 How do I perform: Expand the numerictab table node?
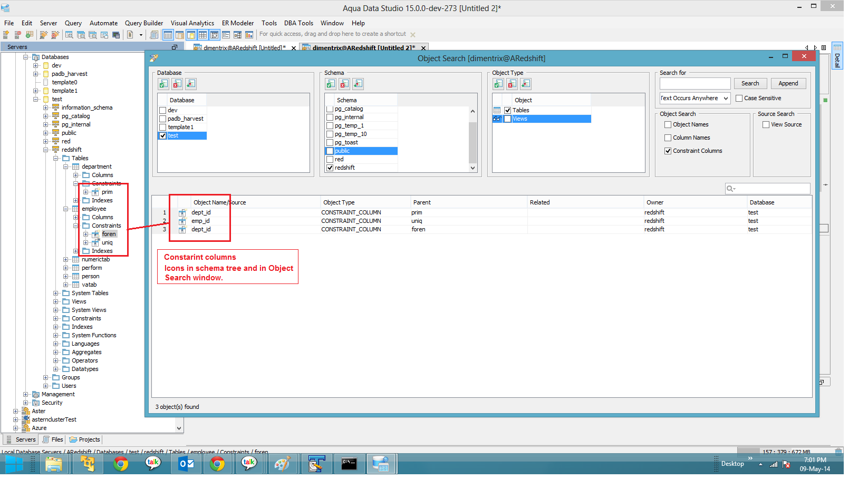click(x=66, y=260)
